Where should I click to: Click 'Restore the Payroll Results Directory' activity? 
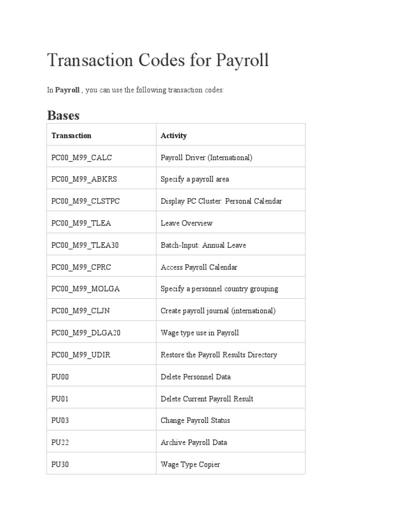point(219,355)
